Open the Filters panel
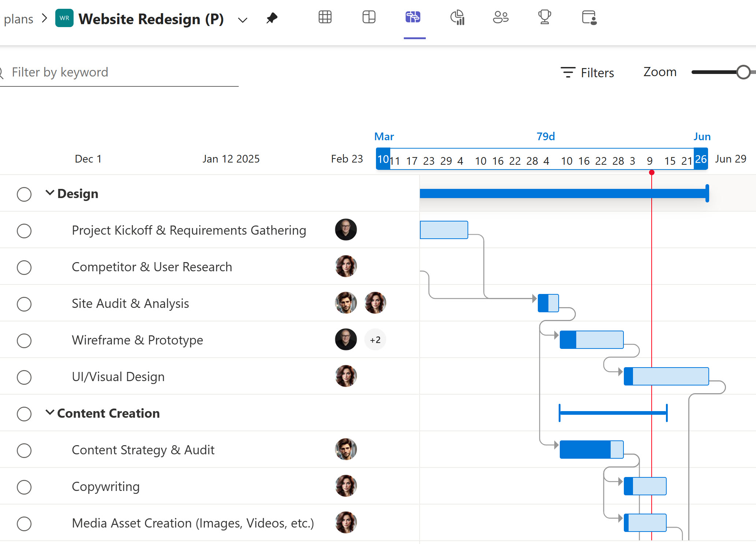 tap(587, 72)
